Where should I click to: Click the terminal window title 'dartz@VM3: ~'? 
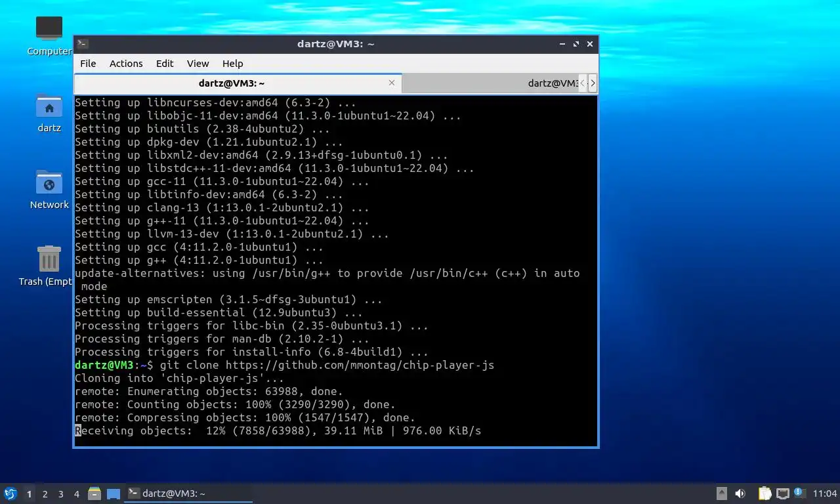point(335,44)
